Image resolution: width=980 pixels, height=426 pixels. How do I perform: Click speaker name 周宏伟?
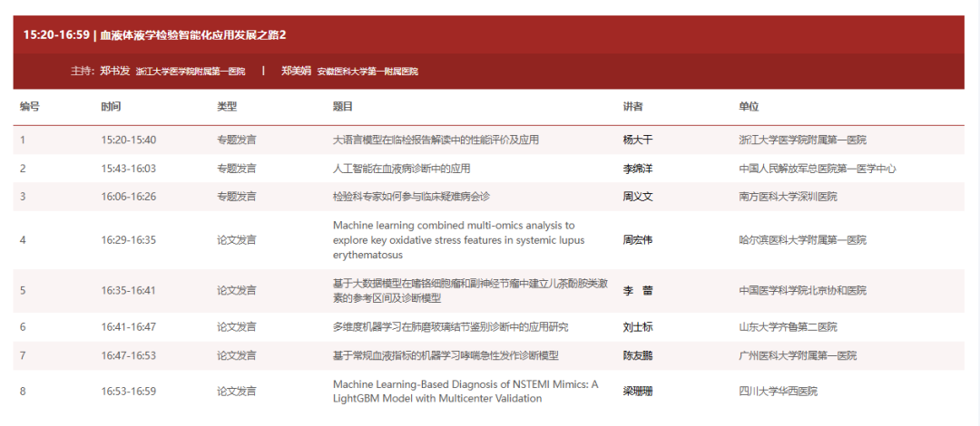pos(638,240)
